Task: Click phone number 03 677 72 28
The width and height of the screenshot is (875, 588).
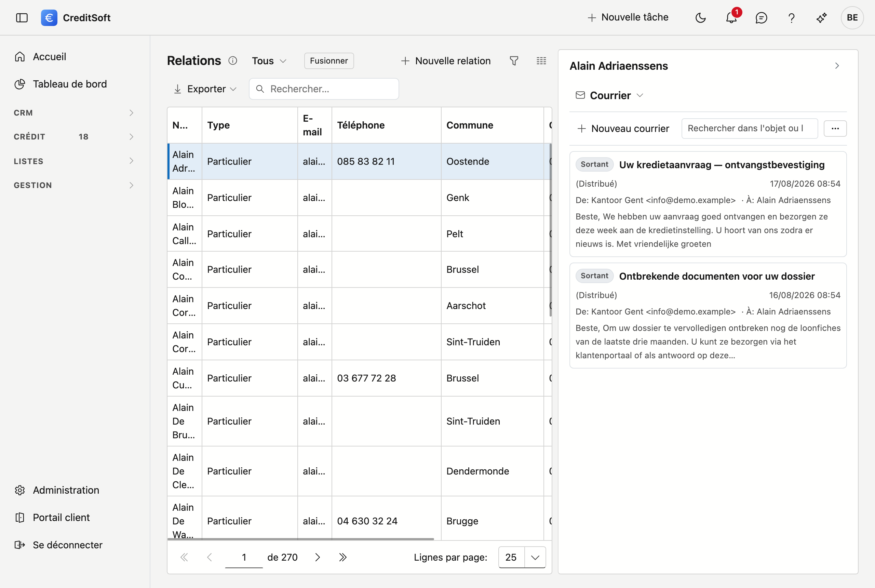Action: (x=366, y=378)
